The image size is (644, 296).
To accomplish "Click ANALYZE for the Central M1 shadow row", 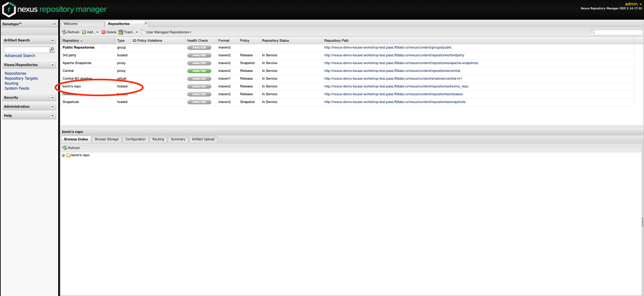I will click(199, 79).
